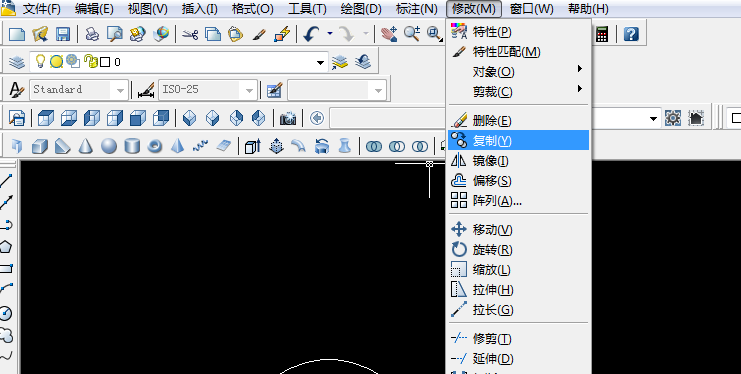Image resolution: width=741 pixels, height=374 pixels.
Task: Open the 文件(F) menu
Action: click(42, 9)
